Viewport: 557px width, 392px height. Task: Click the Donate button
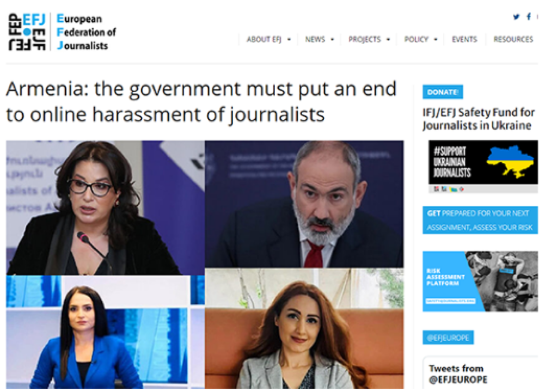coord(443,92)
